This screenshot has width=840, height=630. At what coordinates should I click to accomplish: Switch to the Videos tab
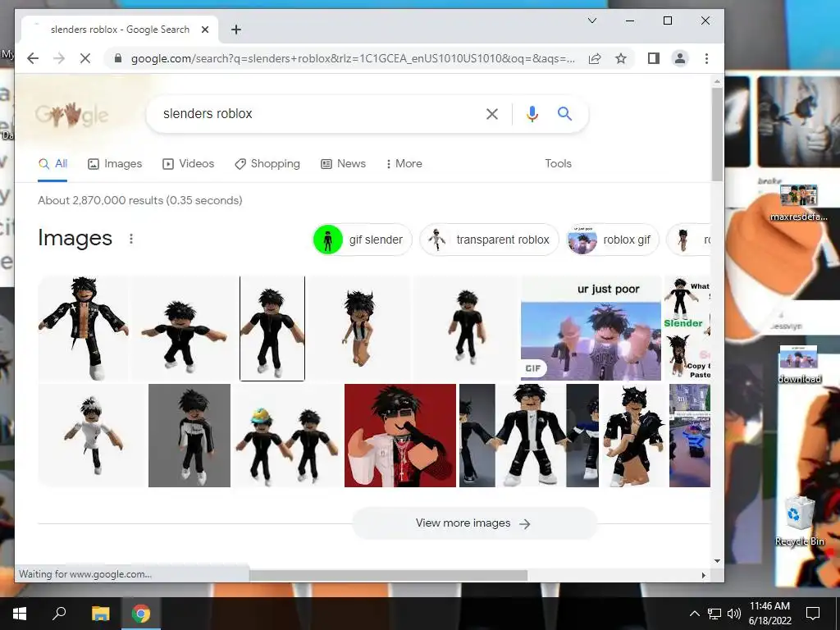click(188, 164)
